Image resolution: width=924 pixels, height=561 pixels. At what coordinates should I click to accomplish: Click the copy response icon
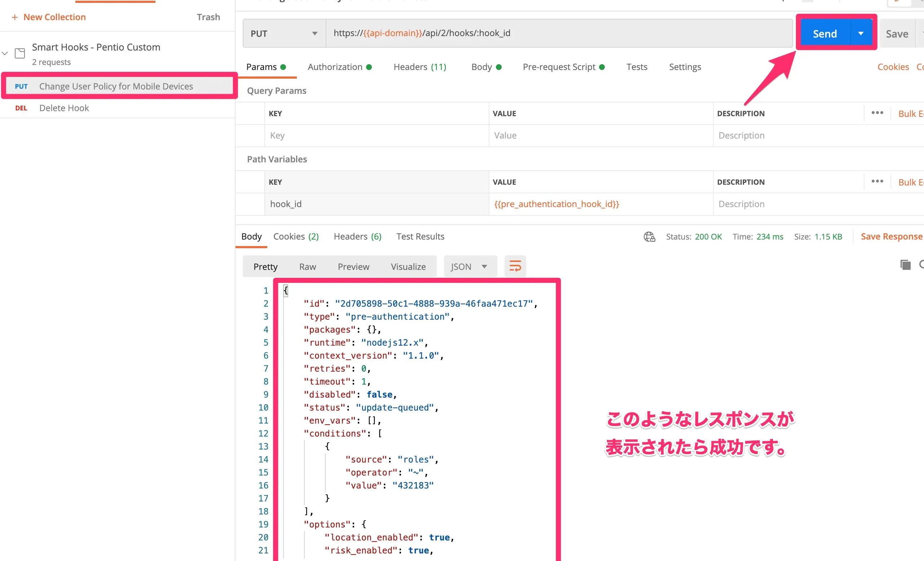905,265
